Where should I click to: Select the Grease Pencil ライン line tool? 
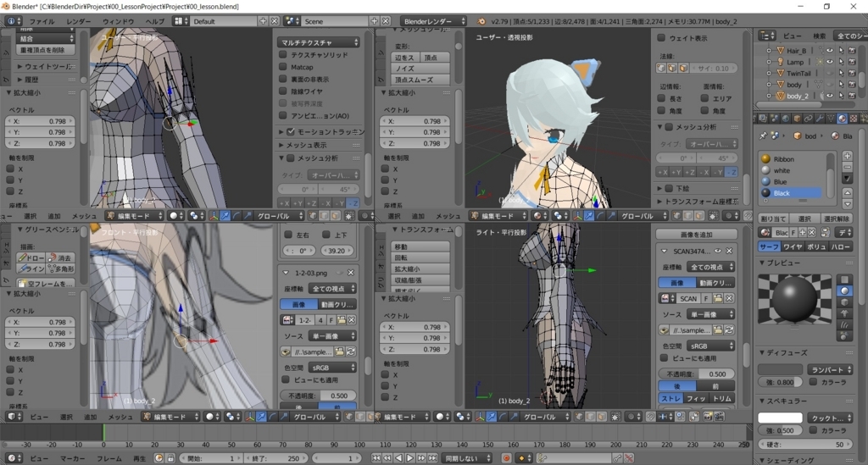(x=31, y=268)
